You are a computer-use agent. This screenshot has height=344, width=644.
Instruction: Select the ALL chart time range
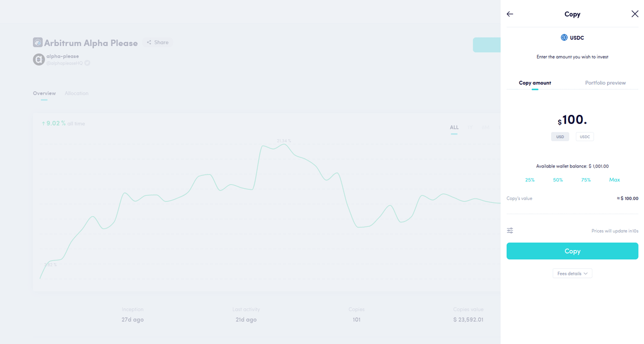point(454,127)
